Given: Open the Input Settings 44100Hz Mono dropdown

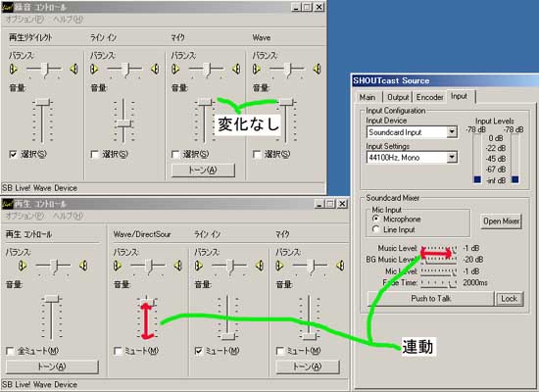Looking at the screenshot, I should point(452,158).
